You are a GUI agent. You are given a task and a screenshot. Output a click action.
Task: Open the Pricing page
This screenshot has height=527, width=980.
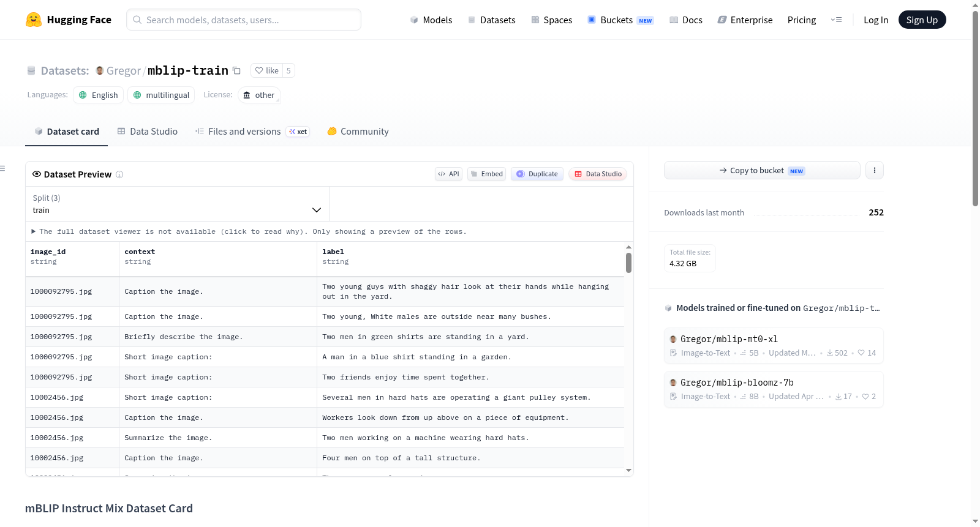802,20
